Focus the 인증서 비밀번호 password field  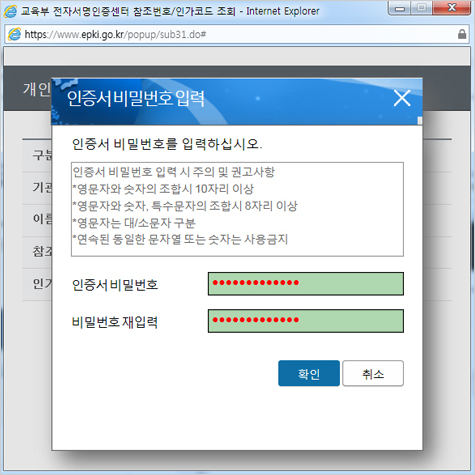306,284
